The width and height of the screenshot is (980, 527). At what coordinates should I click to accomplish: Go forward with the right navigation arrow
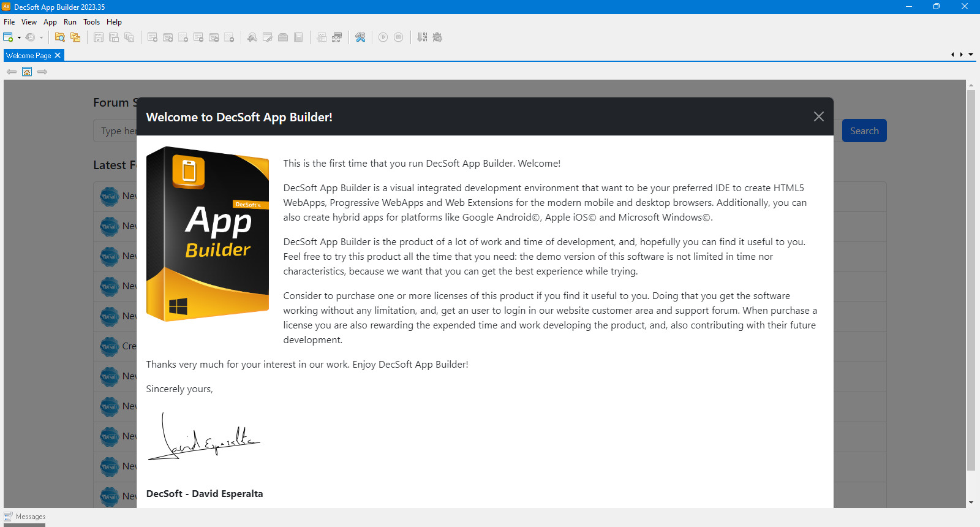coord(42,72)
